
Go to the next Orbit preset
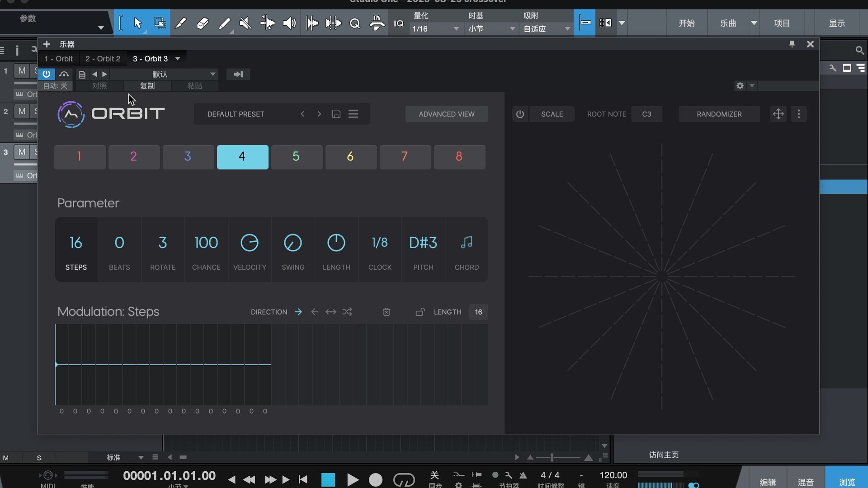(319, 114)
